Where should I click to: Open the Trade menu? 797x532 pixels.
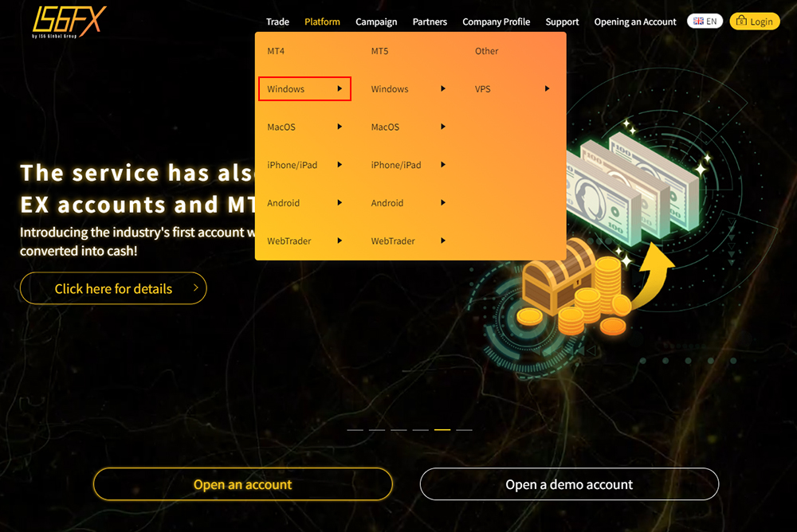[x=277, y=22]
